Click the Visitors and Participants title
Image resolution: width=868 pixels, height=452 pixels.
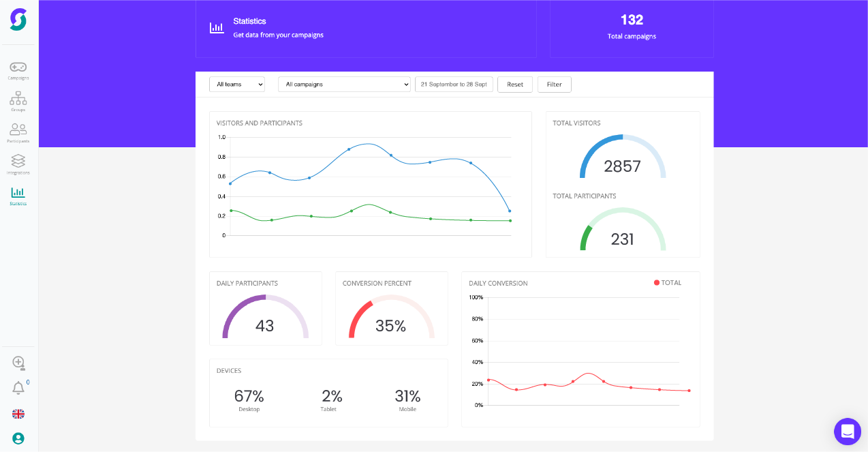260,123
